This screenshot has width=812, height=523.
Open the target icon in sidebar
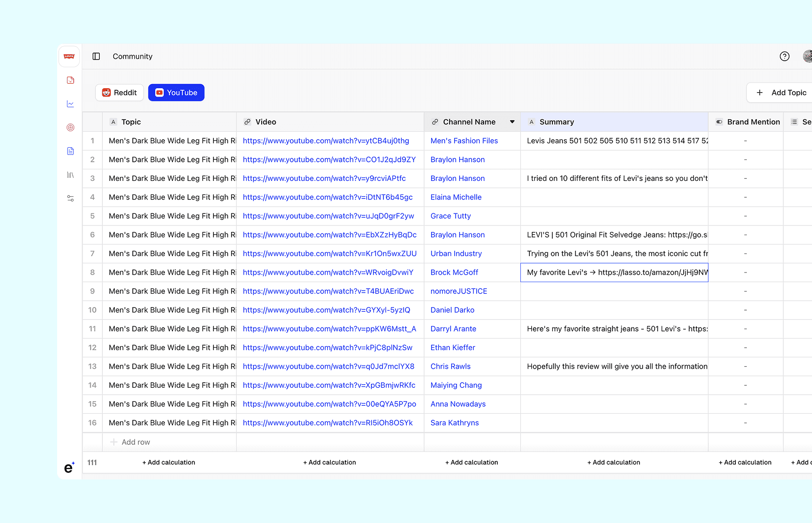pyautogui.click(x=70, y=127)
